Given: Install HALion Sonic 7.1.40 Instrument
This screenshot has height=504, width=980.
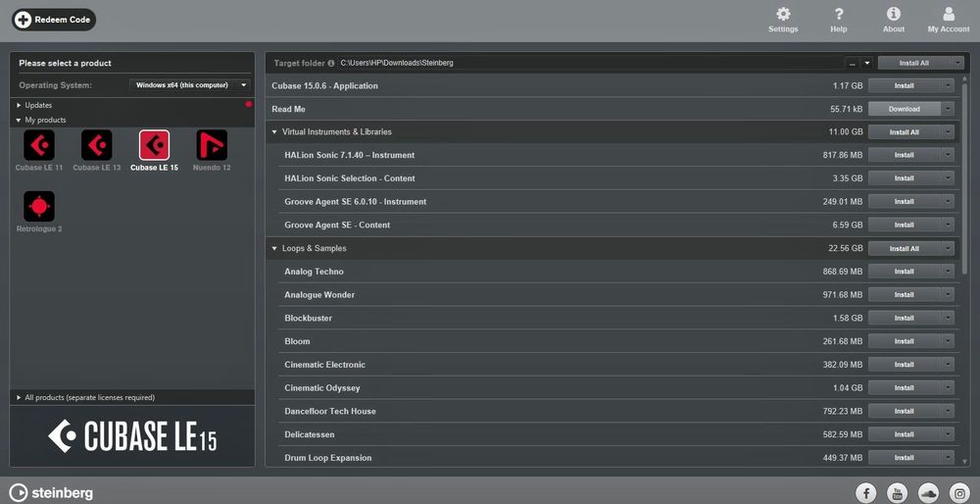Looking at the screenshot, I should coord(905,155).
